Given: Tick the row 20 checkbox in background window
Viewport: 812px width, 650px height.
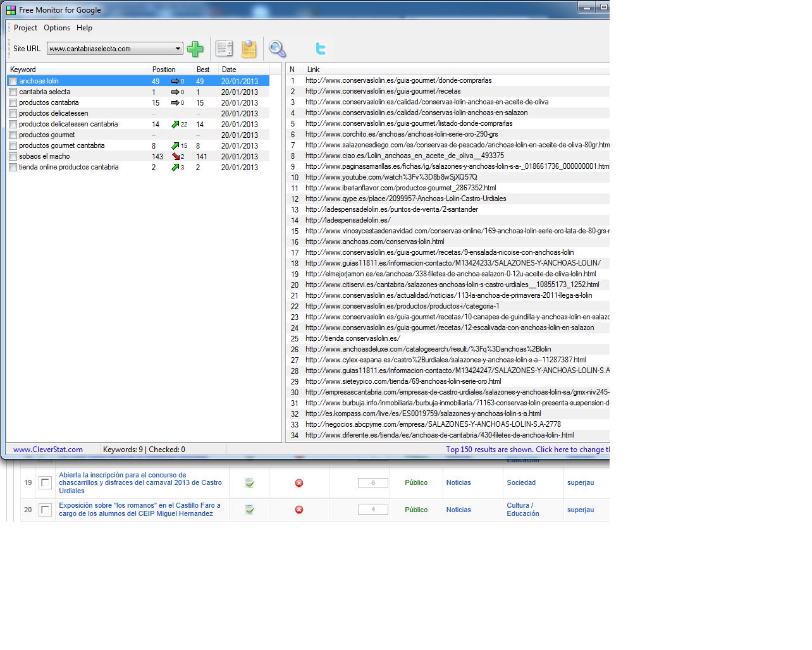Looking at the screenshot, I should click(x=45, y=510).
